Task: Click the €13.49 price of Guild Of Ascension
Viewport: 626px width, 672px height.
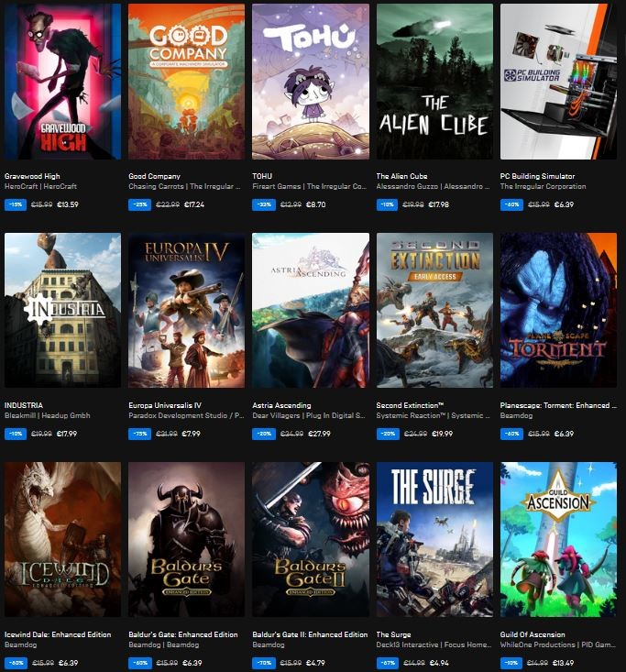Action: point(562,663)
